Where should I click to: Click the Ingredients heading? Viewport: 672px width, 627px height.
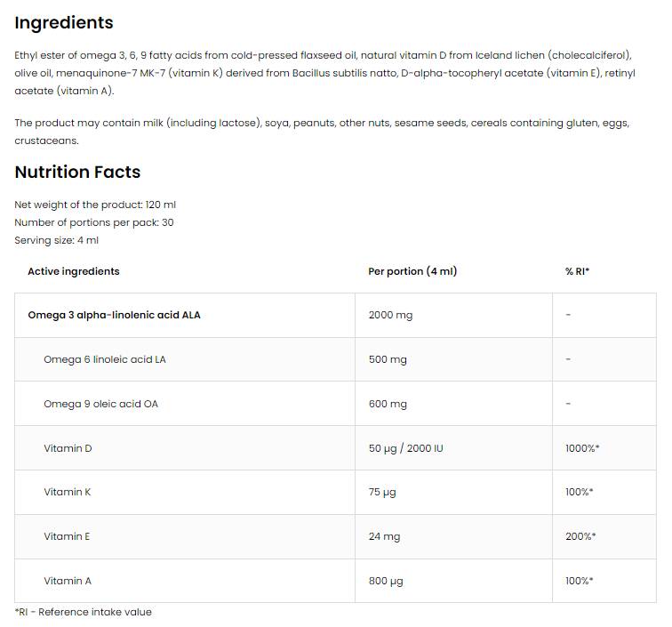64,23
